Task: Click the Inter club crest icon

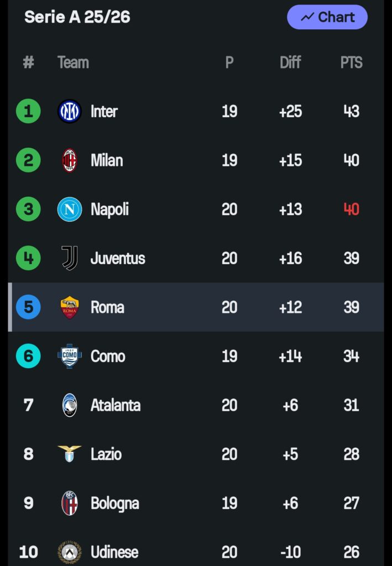Action: (x=70, y=111)
